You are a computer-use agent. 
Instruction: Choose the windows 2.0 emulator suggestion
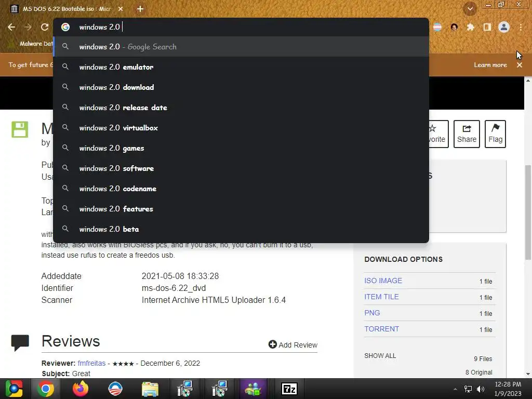pyautogui.click(x=241, y=67)
